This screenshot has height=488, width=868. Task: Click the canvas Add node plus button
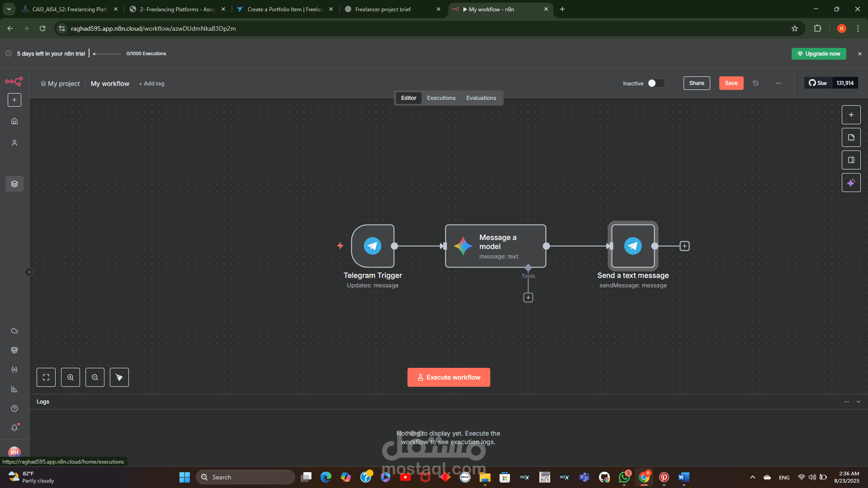[851, 115]
